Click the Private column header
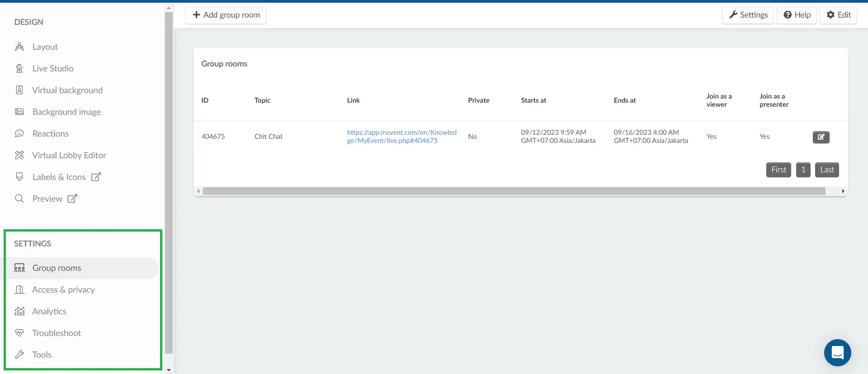 click(x=479, y=100)
